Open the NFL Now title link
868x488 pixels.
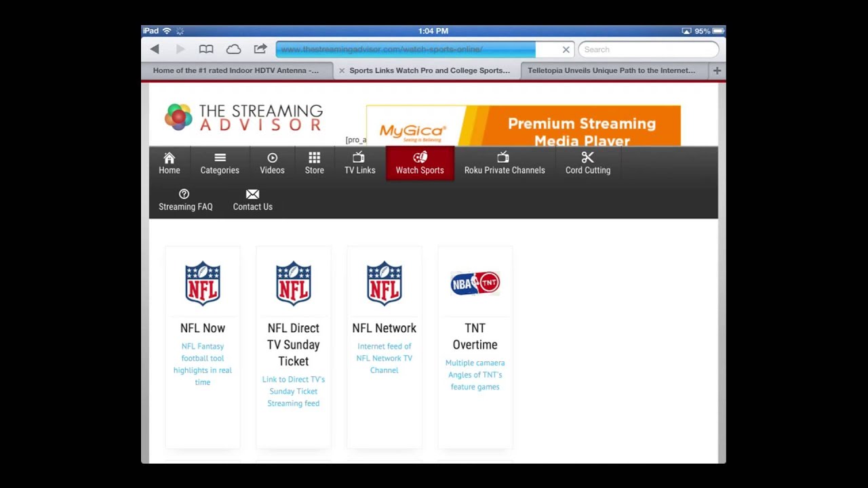click(x=203, y=328)
